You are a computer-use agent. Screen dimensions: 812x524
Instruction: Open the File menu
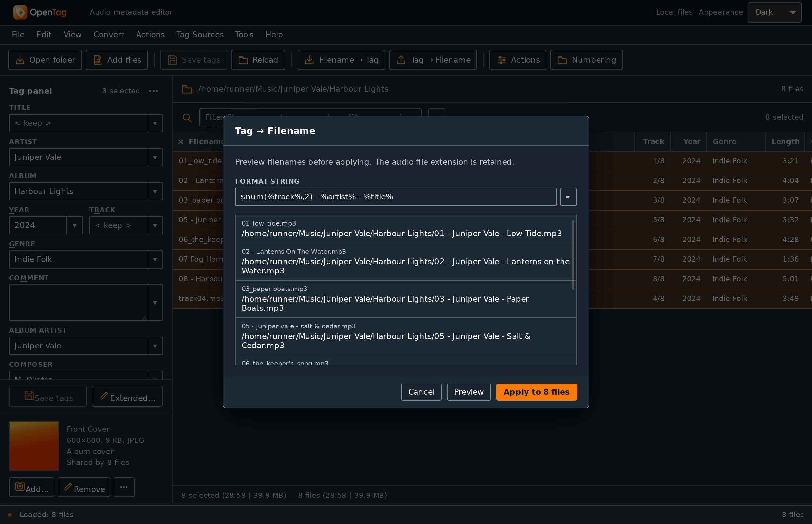[x=18, y=35]
